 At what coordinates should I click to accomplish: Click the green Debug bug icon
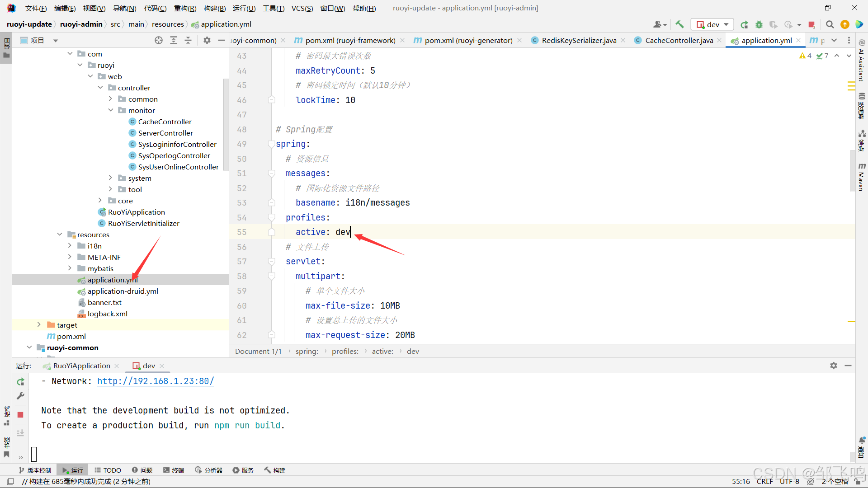[x=759, y=24]
